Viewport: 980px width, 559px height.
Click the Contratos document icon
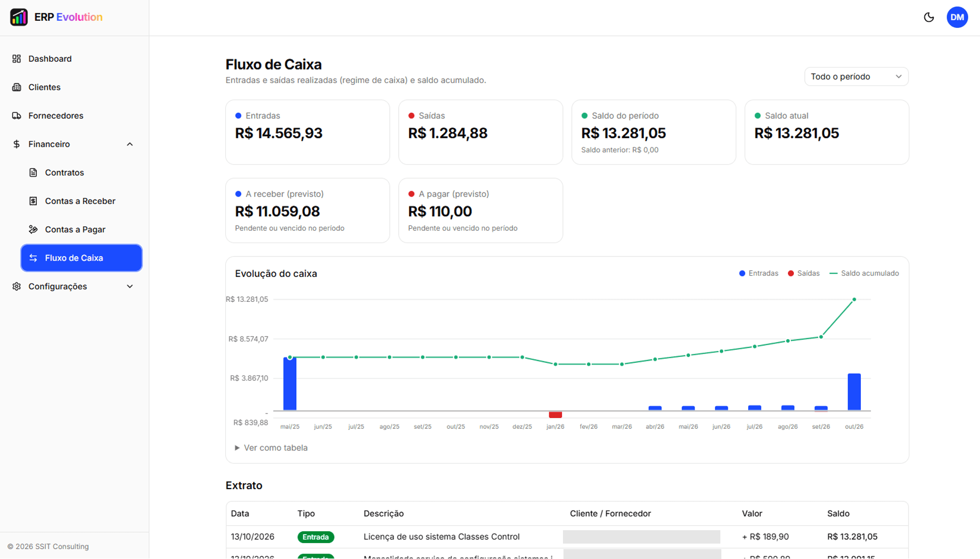(33, 173)
